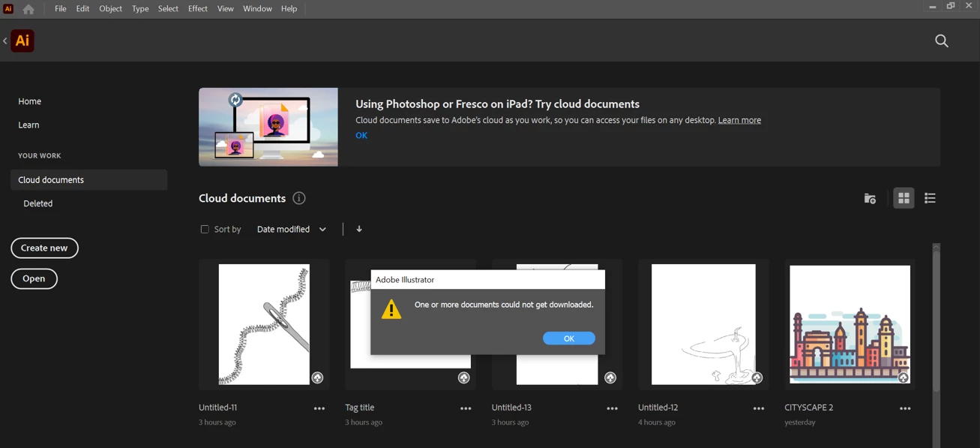Screen dimensions: 980x448
Task: Click cloud status badge on Untitled-13 thumbnail
Action: [x=610, y=377]
